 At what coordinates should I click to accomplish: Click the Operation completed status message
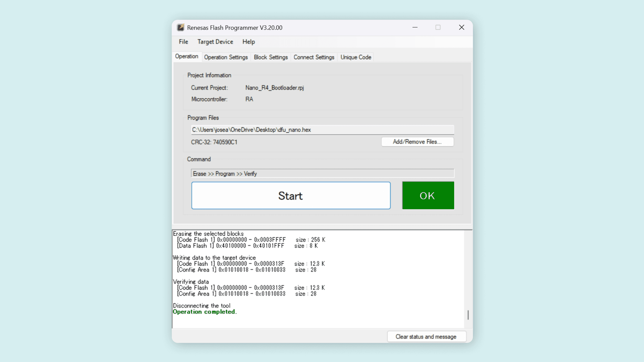tap(205, 312)
